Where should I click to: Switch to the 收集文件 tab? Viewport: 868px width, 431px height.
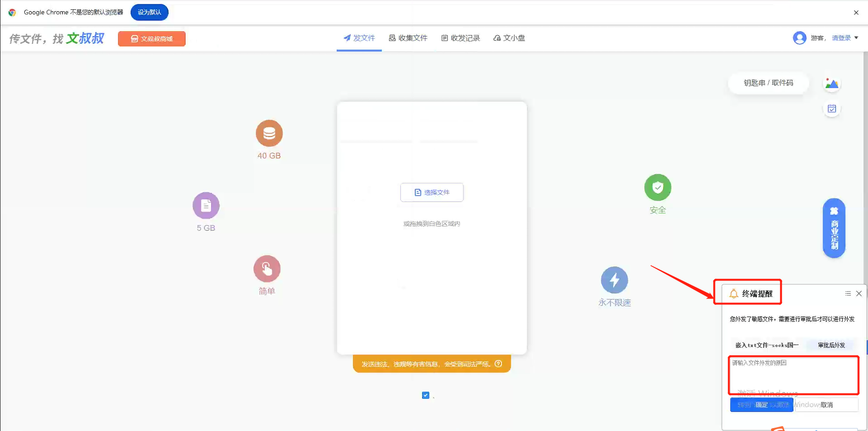click(408, 38)
